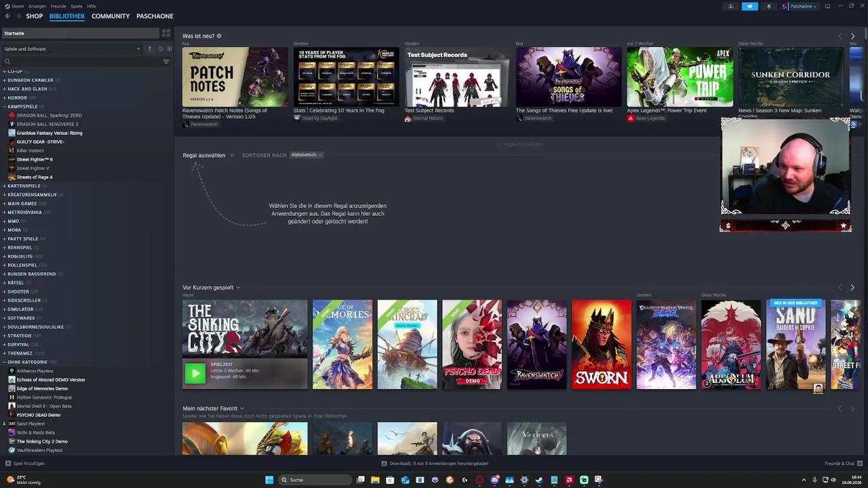The image size is (868, 488).
Task: Open Windows Start menu
Action: [x=269, y=480]
